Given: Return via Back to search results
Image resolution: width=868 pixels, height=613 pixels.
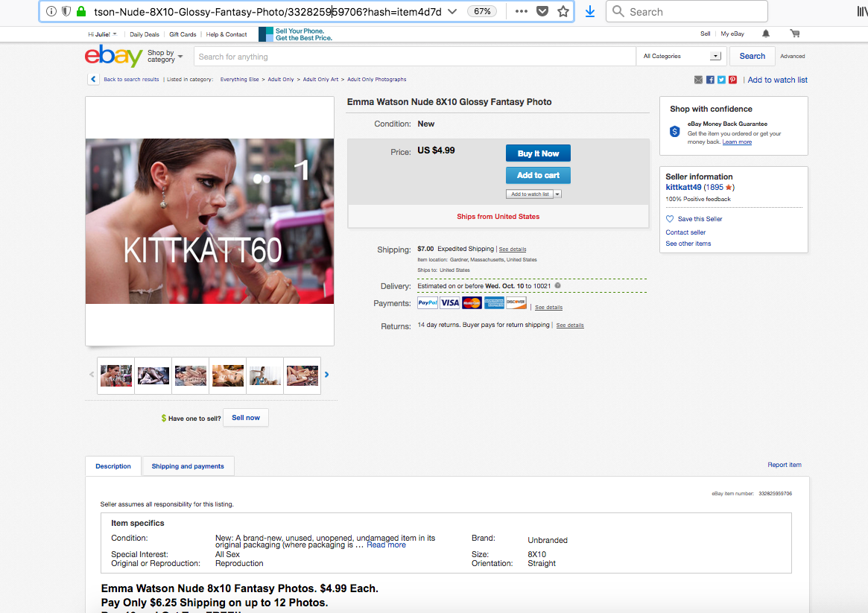Looking at the screenshot, I should [131, 79].
